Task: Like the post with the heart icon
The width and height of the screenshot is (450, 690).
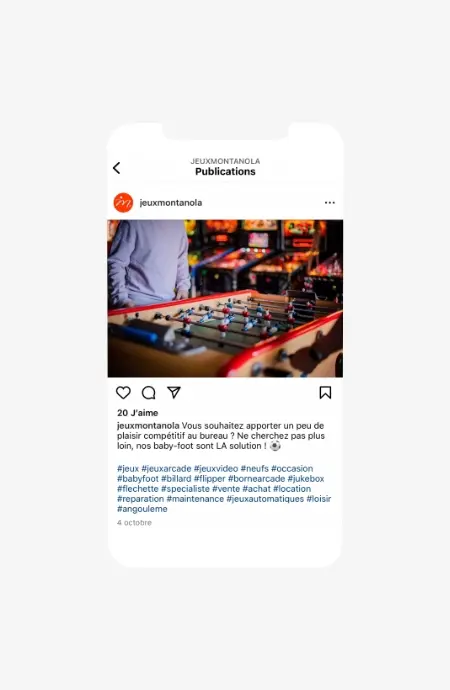Action: [x=123, y=393]
